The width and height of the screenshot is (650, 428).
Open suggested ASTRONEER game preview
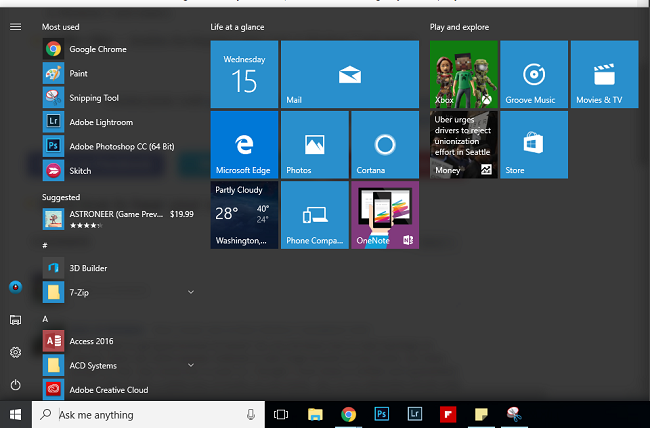pyautogui.click(x=118, y=219)
